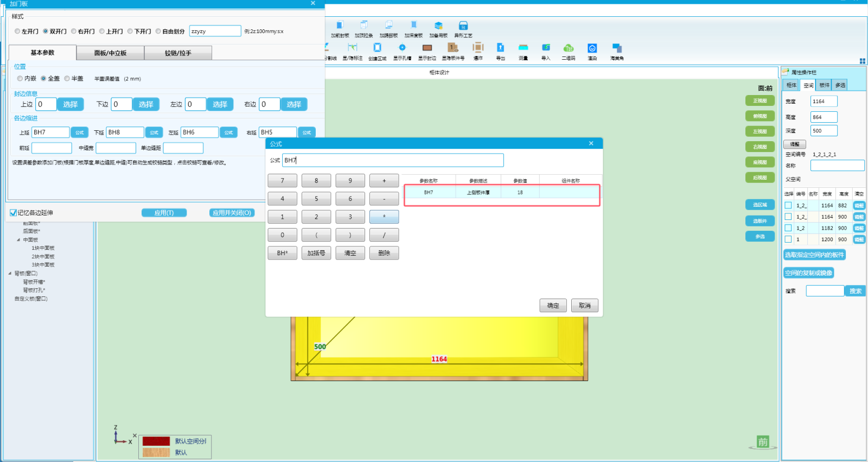Click the 显示孔槽 icon
Screen dimensions: 868x462
pyautogui.click(x=402, y=52)
